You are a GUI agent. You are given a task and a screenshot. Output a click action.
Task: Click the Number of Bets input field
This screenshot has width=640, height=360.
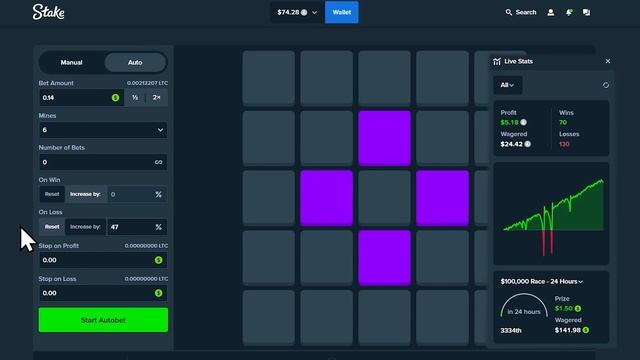click(x=103, y=162)
